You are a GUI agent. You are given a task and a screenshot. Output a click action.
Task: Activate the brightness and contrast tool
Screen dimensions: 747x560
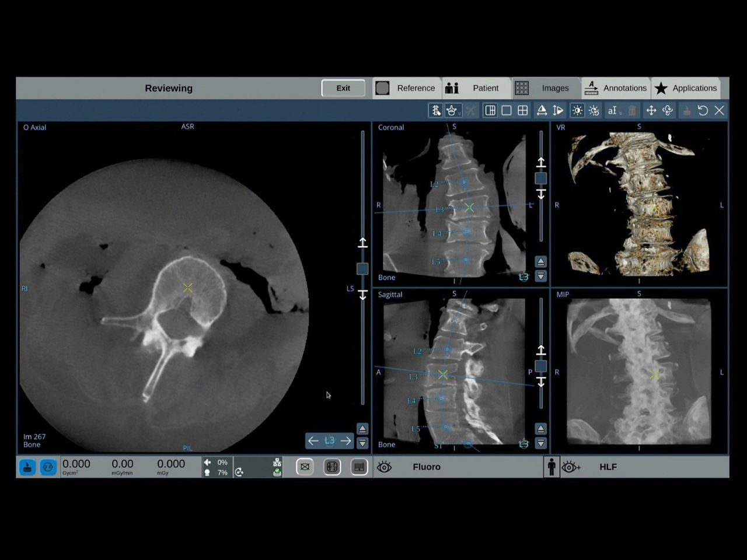click(x=577, y=110)
